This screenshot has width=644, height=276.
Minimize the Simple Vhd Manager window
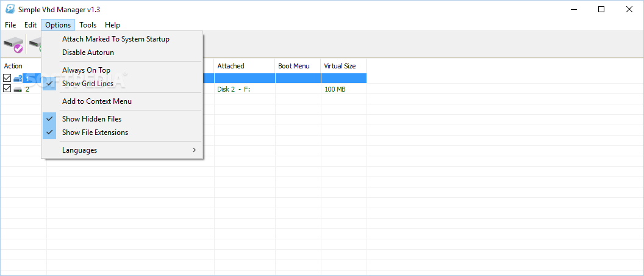573,9
